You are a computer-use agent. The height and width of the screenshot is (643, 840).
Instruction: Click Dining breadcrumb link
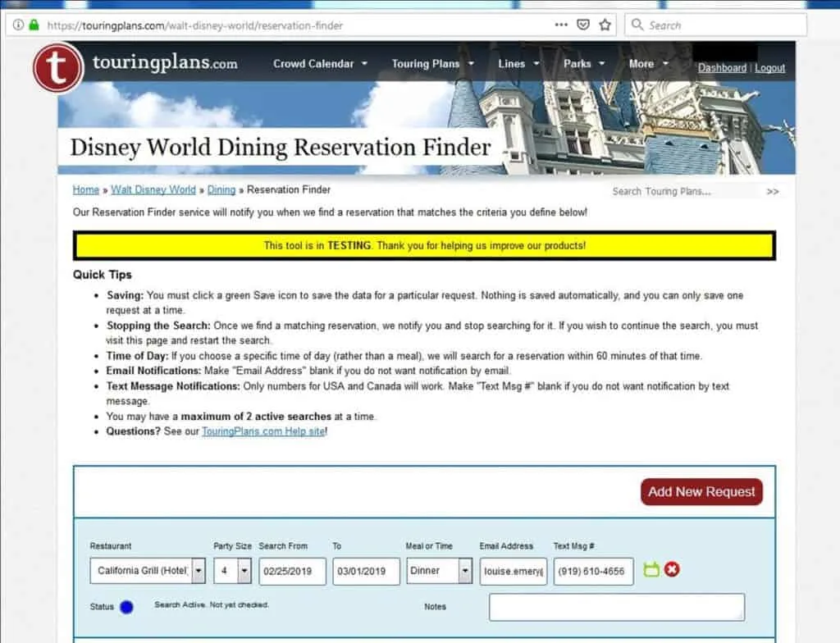point(221,189)
